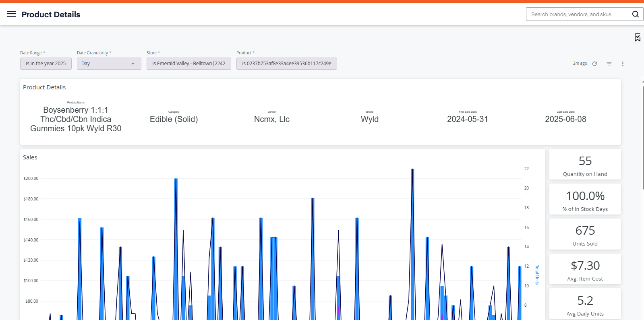Edit the Product ID filter value
The height and width of the screenshot is (320, 644).
click(287, 64)
